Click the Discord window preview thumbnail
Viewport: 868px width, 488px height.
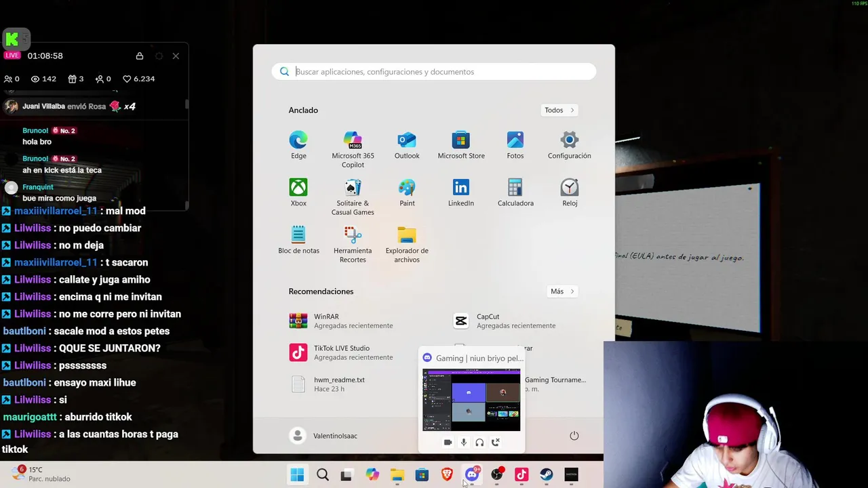coord(471,400)
